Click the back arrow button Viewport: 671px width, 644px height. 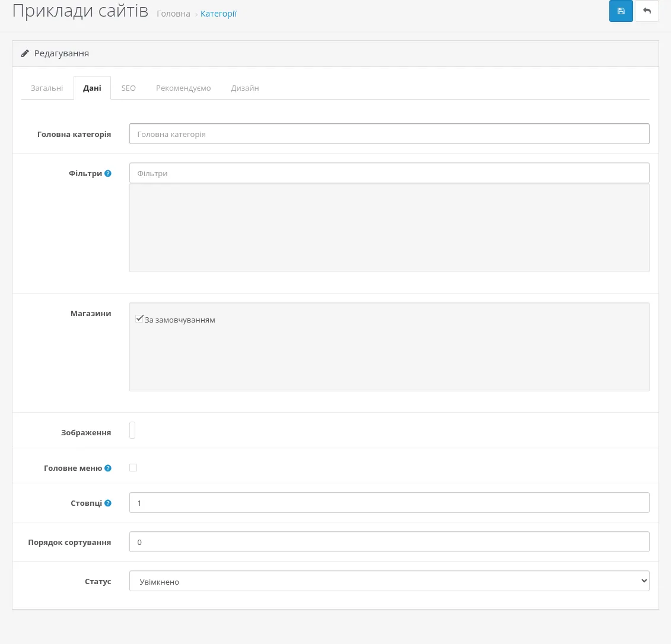(x=647, y=11)
